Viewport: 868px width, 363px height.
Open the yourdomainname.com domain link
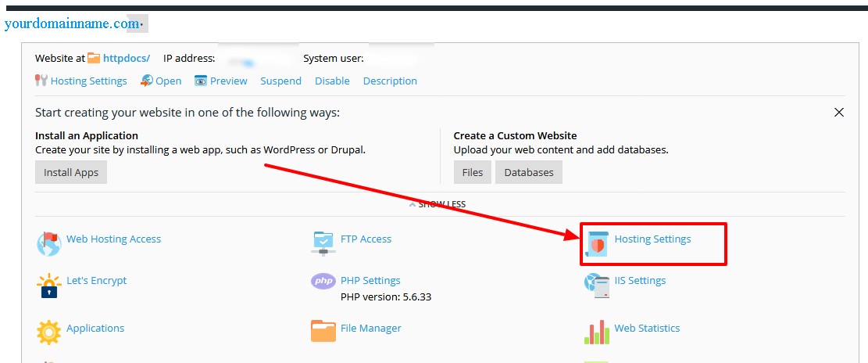click(x=71, y=23)
